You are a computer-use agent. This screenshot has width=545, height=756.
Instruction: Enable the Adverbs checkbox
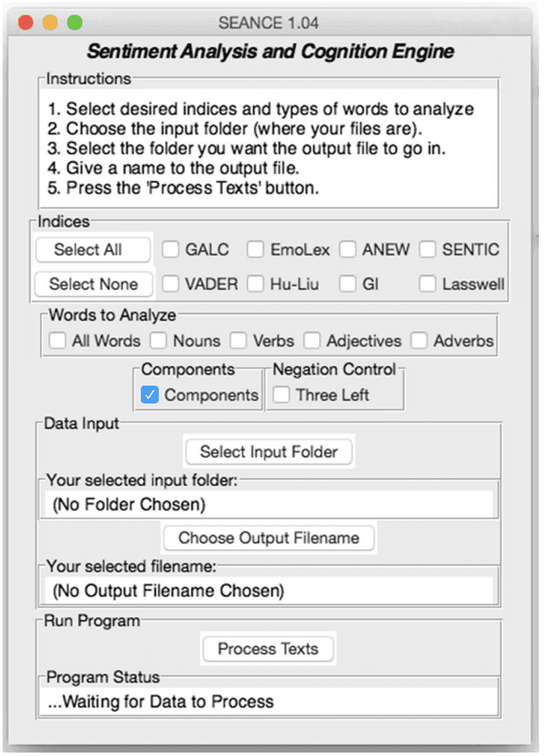(419, 341)
